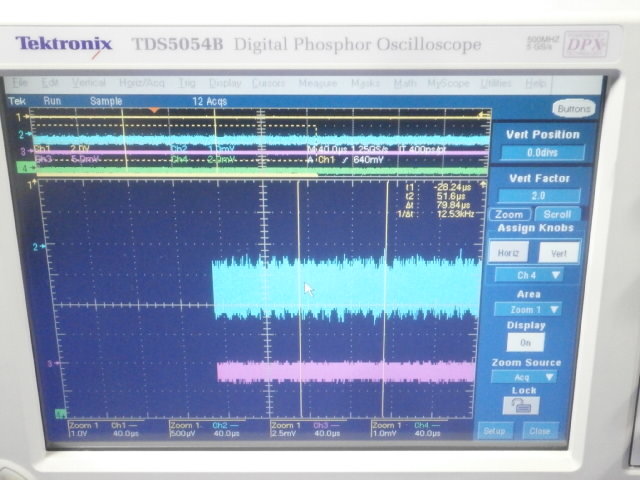Open the Utilities menu
Screen dimensions: 640x480
point(496,83)
